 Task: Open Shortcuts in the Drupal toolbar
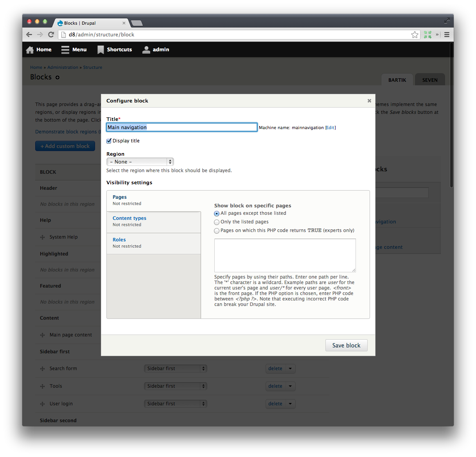tap(115, 50)
